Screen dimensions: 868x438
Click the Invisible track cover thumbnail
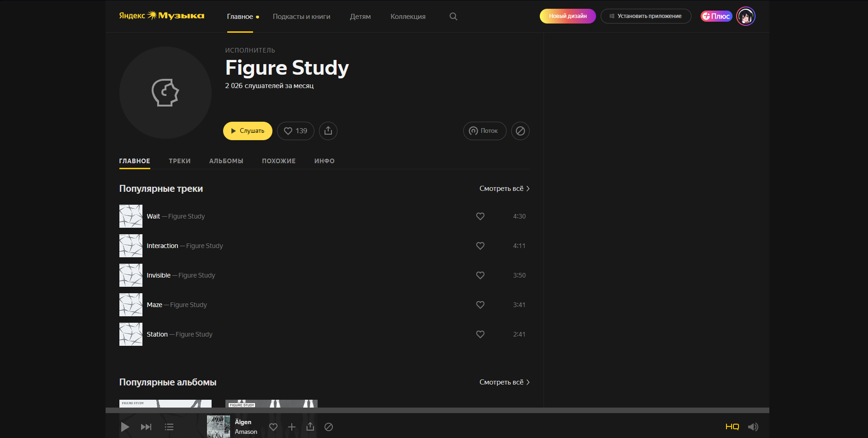click(131, 275)
